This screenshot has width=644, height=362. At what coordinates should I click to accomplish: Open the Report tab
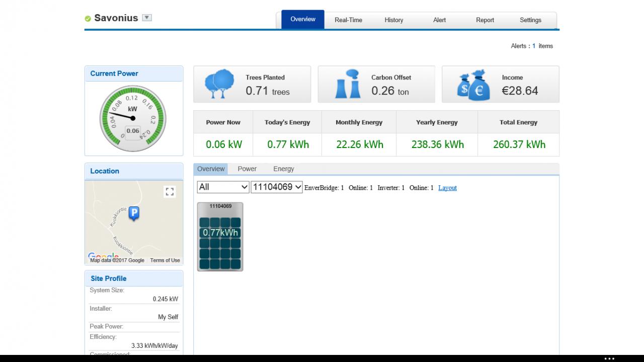485,20
